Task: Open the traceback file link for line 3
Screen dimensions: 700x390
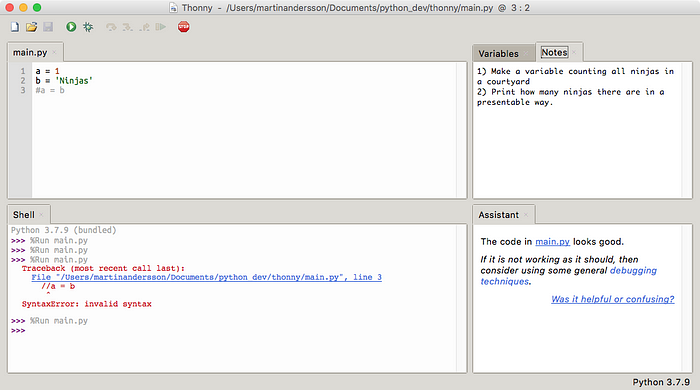Action: (x=206, y=277)
